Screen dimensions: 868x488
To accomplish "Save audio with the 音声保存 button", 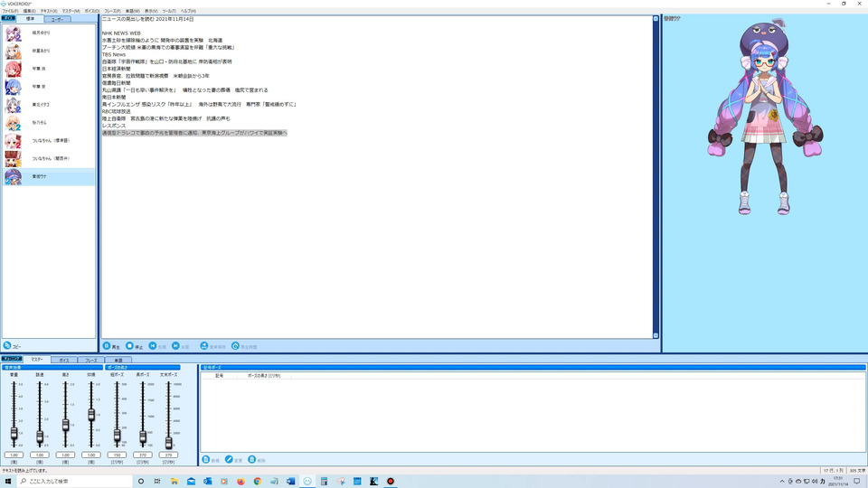I will click(x=212, y=346).
